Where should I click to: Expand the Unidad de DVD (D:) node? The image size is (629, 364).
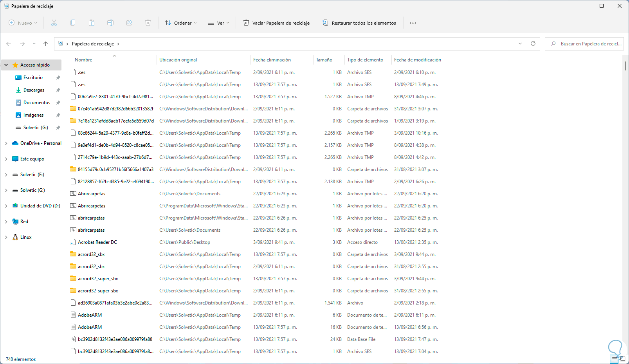(x=6, y=206)
